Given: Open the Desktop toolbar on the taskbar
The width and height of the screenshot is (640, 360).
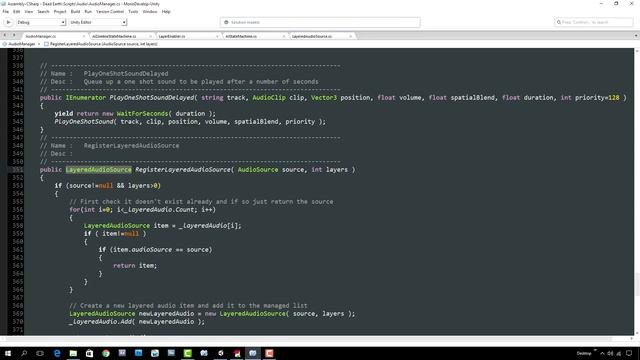Looking at the screenshot, I should point(584,353).
